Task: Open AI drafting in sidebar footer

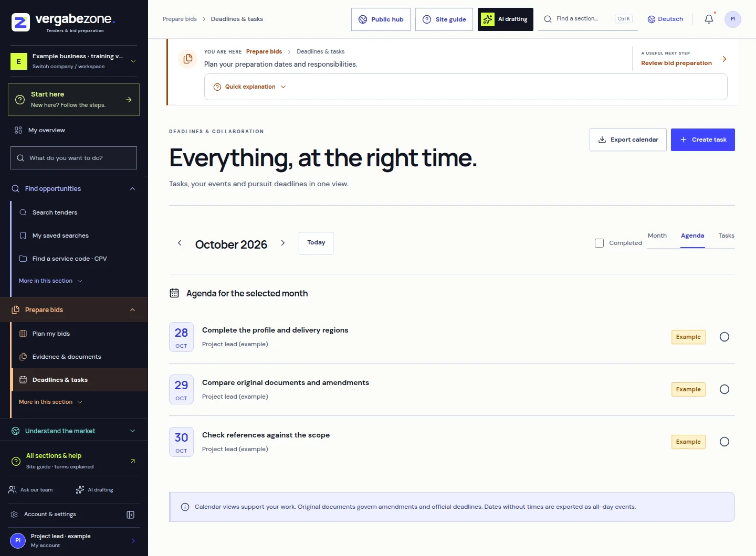Action: [94, 490]
